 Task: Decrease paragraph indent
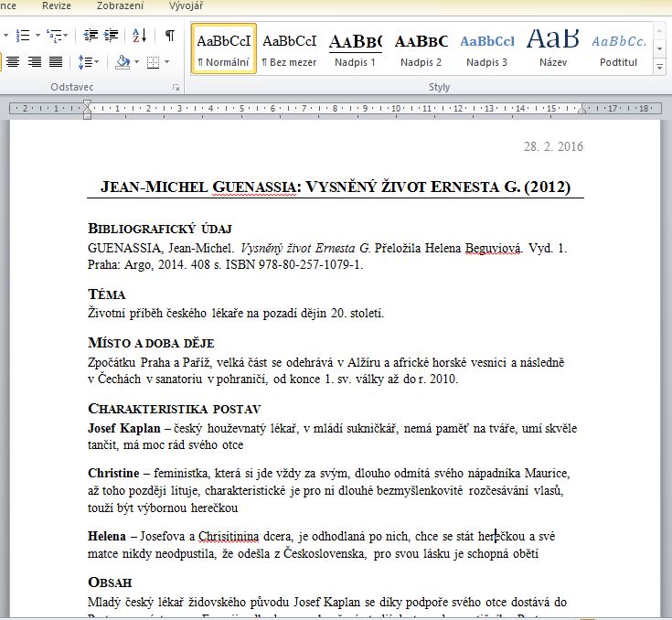(x=91, y=35)
